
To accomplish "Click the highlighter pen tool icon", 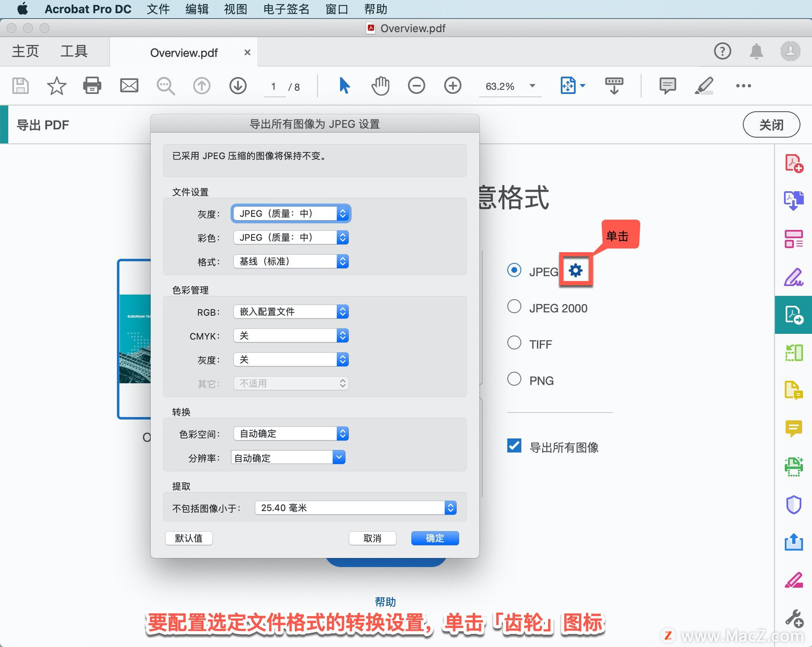I will [704, 86].
